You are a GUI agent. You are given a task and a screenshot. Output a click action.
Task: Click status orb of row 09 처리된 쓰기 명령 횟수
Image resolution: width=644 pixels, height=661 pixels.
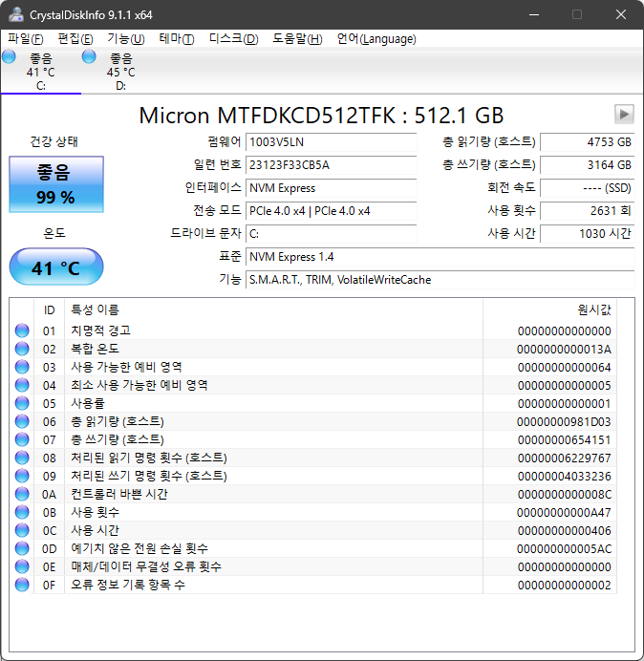[22, 476]
